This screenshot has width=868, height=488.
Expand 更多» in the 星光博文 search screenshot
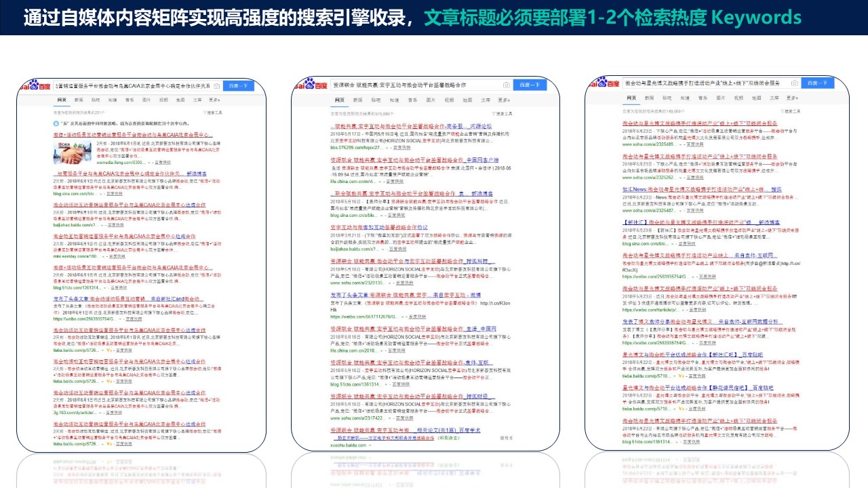(792, 98)
